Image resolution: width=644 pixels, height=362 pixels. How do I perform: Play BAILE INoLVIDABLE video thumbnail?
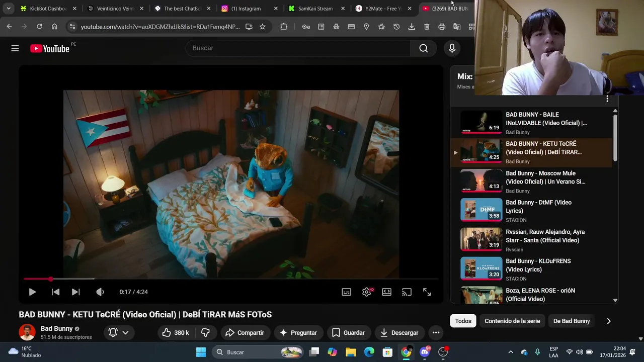(481, 122)
